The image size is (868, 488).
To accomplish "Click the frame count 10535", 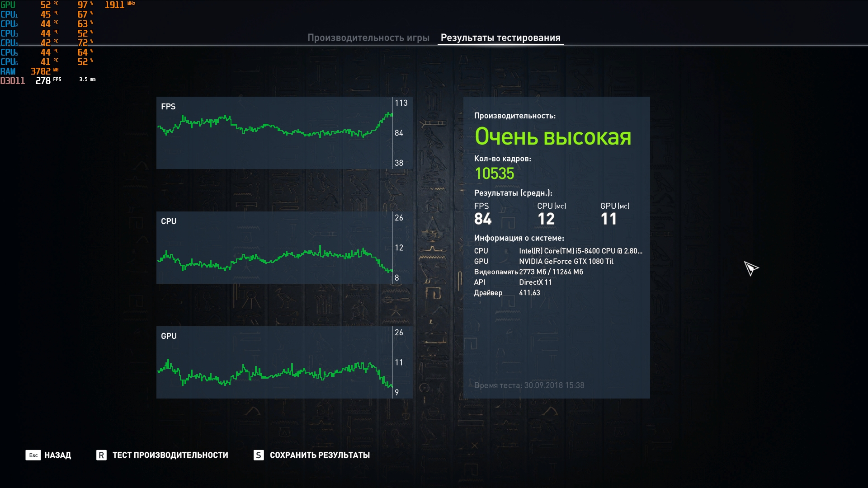I will [494, 174].
